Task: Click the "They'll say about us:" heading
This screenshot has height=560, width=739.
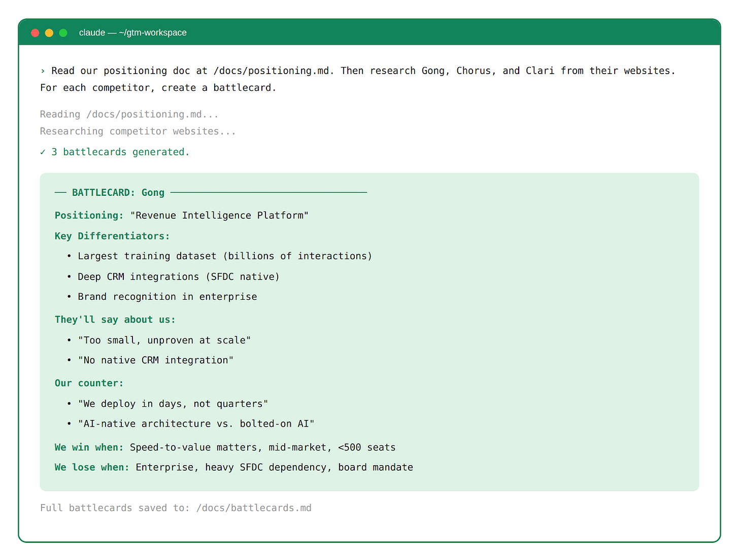Action: pyautogui.click(x=115, y=320)
